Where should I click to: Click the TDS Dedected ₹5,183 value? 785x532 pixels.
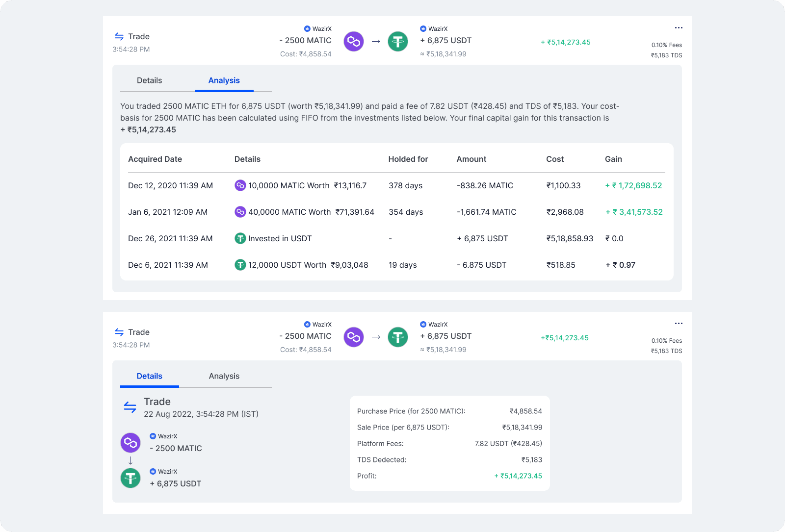pos(532,460)
